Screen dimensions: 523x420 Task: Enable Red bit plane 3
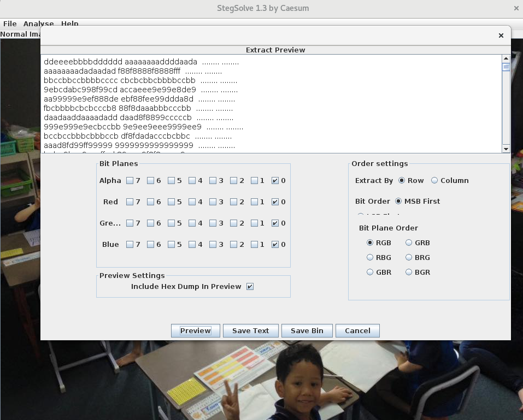[x=213, y=202]
